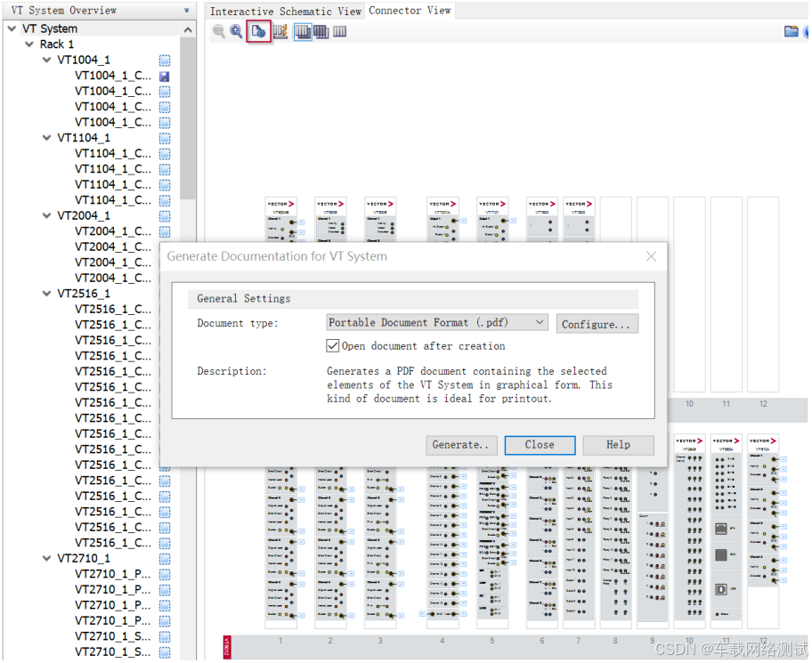
Task: Click slot number 1 under the lower rack
Action: tap(280, 641)
